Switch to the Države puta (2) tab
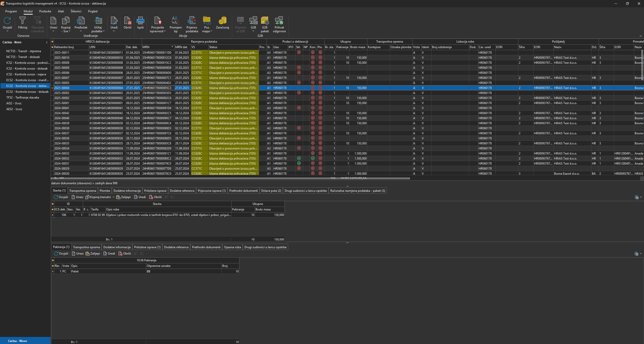Viewport: 644px width, 344px height. [x=271, y=191]
